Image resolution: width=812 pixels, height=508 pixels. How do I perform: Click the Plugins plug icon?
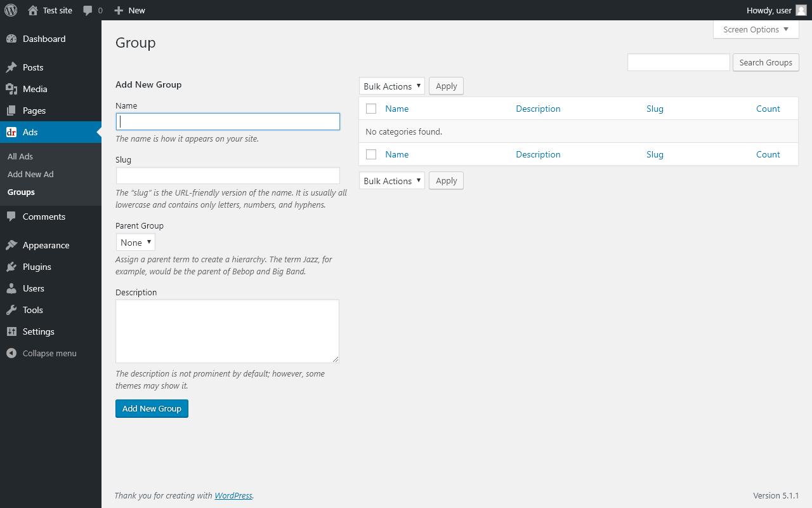(11, 267)
